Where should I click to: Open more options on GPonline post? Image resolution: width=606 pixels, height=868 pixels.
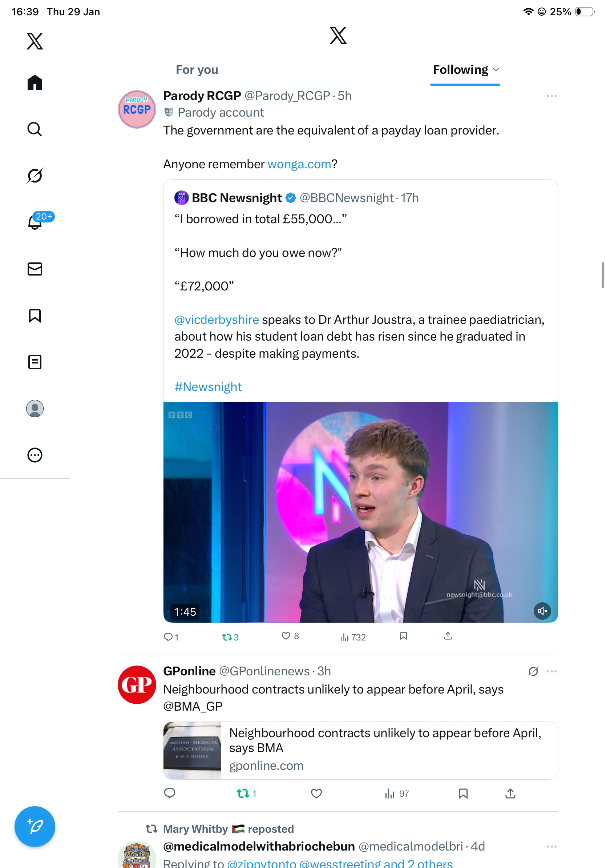coord(552,671)
